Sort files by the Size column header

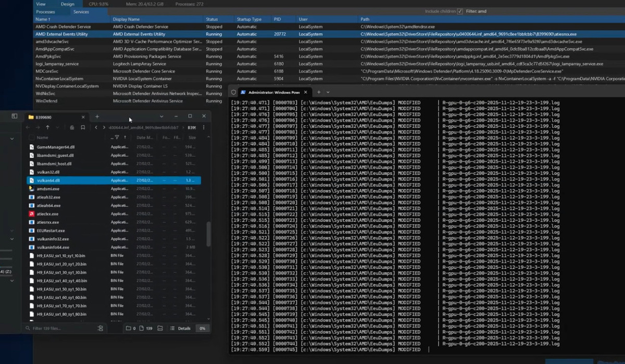[x=192, y=137]
